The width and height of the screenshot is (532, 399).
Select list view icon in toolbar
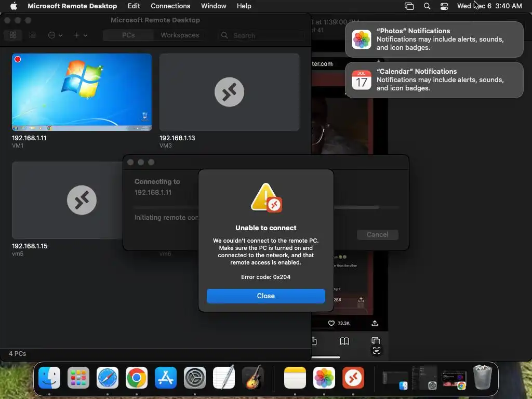32,35
